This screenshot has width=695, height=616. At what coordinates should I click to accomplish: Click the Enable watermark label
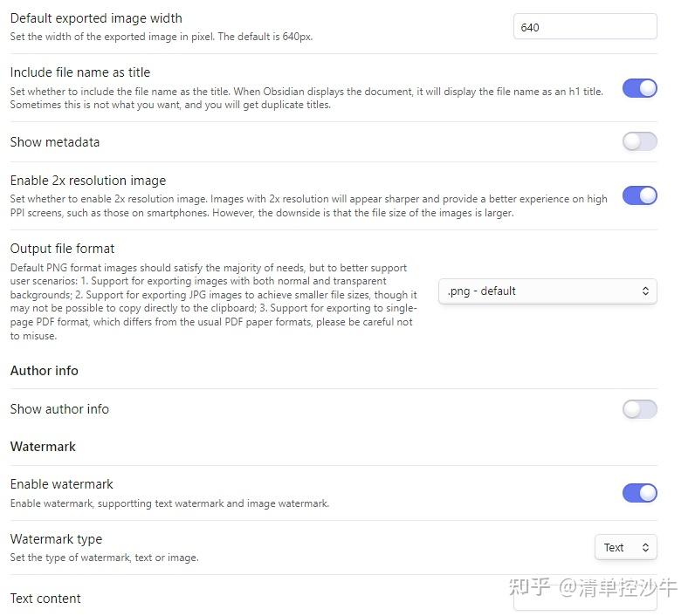[x=61, y=484]
